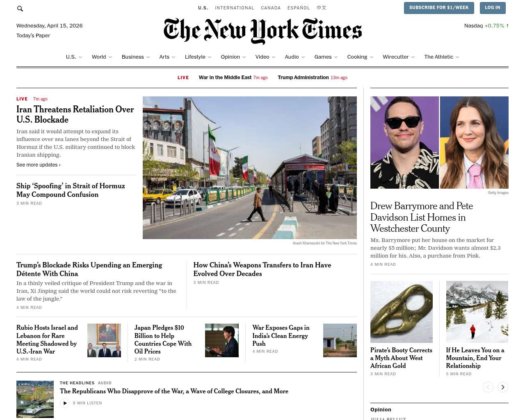525x420 pixels.
Task: Open War in the Middle East live updates
Action: [225, 78]
